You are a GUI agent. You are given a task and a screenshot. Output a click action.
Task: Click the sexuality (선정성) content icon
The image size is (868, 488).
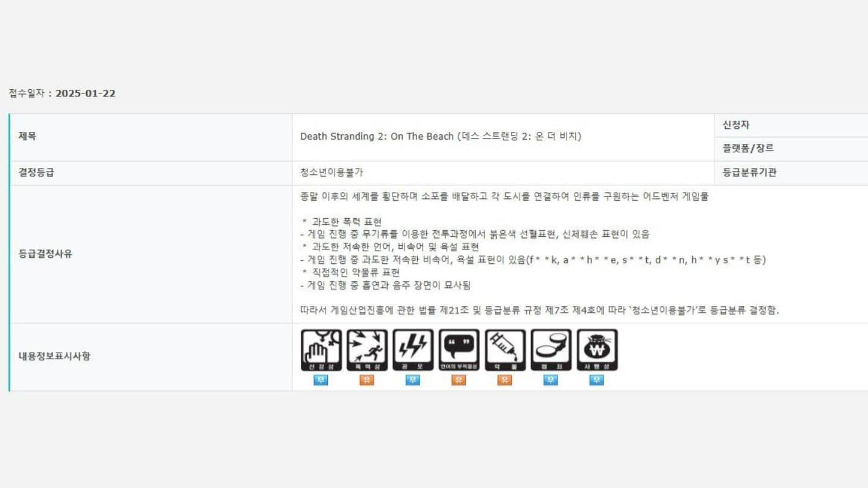(x=321, y=350)
